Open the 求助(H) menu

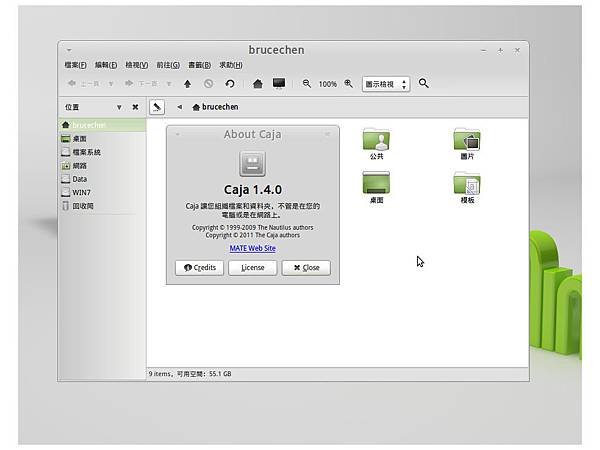231,65
